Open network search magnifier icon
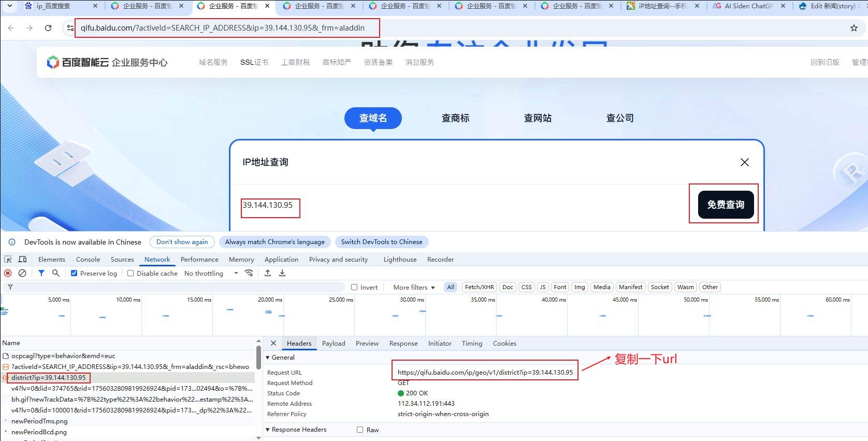Screen dimensions: 868x441 (x=56, y=273)
